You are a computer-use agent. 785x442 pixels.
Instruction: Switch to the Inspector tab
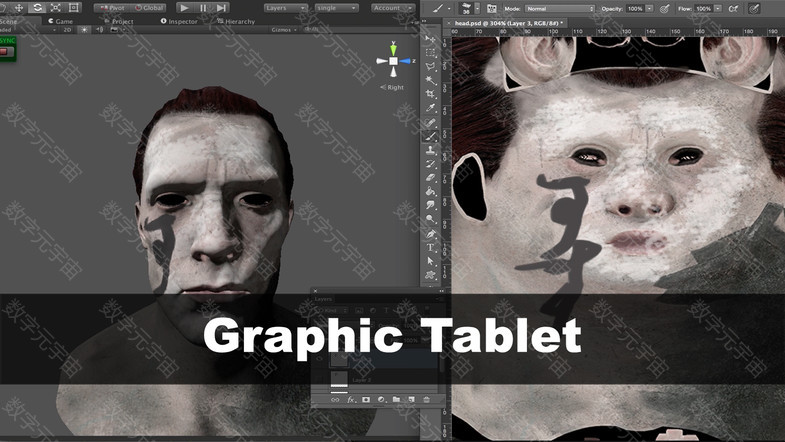click(x=179, y=22)
